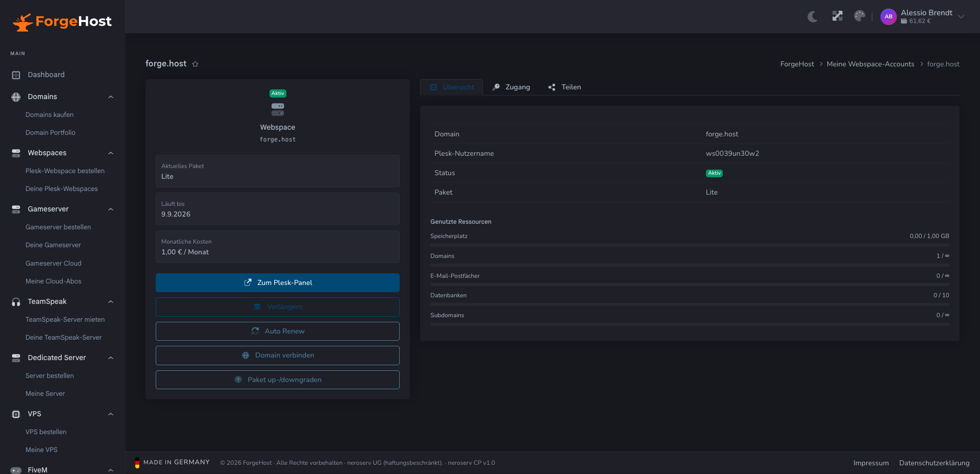Click the Monatliche Kosten field
The image size is (980, 474).
pyautogui.click(x=278, y=247)
